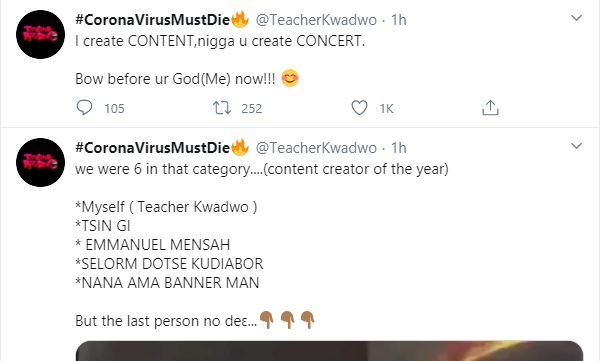Visit @TeacherKwadwo handle in second tweet
602x361 pixels.
pos(316,148)
